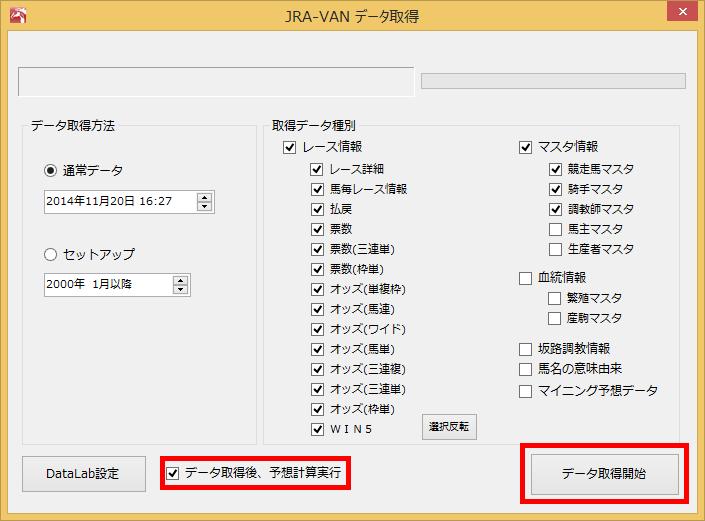Click the 2014年11月20日 16:27 date field
The image size is (705, 521).
129,201
